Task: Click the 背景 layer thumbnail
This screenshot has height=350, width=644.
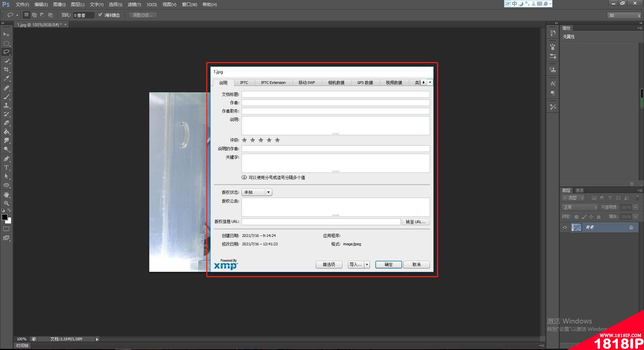Action: (576, 227)
